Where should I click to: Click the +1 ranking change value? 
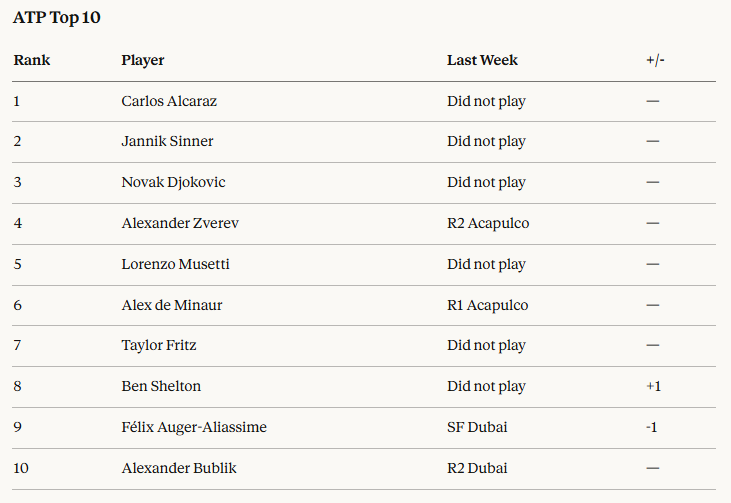coord(654,386)
